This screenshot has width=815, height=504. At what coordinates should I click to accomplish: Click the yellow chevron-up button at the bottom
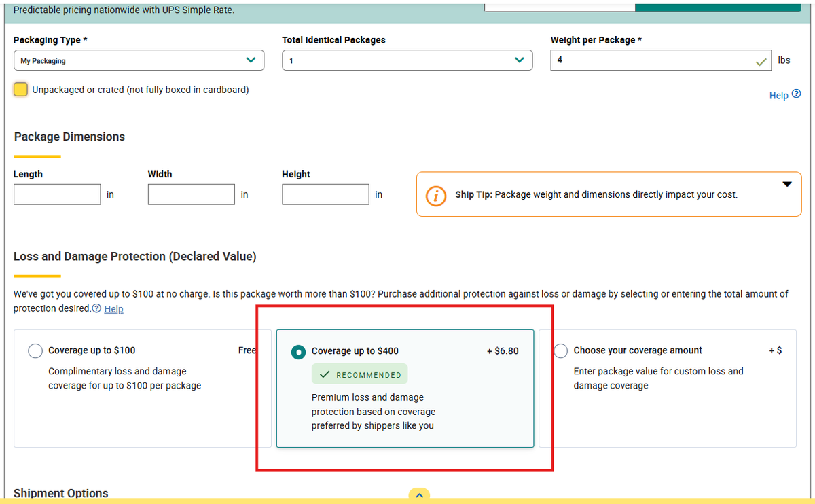pos(419,496)
